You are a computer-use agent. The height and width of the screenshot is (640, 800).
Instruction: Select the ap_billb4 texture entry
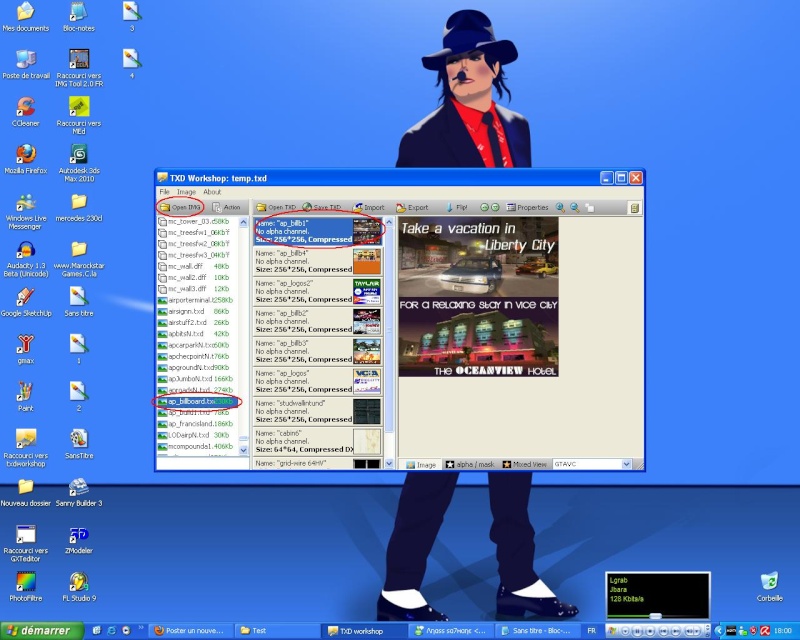pyautogui.click(x=318, y=261)
